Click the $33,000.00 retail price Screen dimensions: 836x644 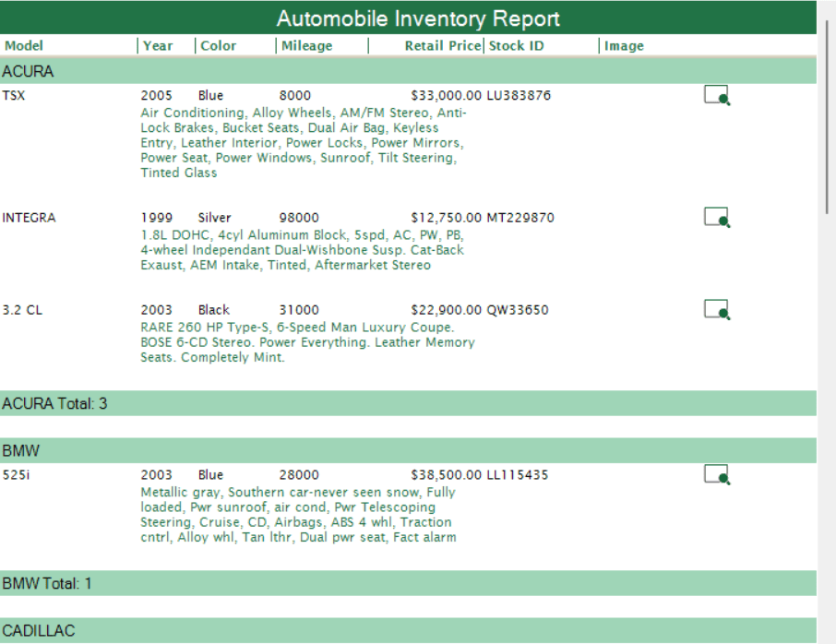(446, 95)
